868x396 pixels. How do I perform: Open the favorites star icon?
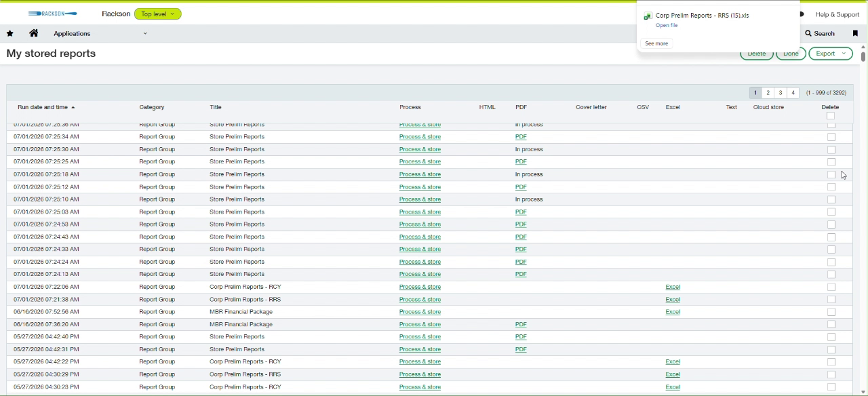tap(9, 33)
